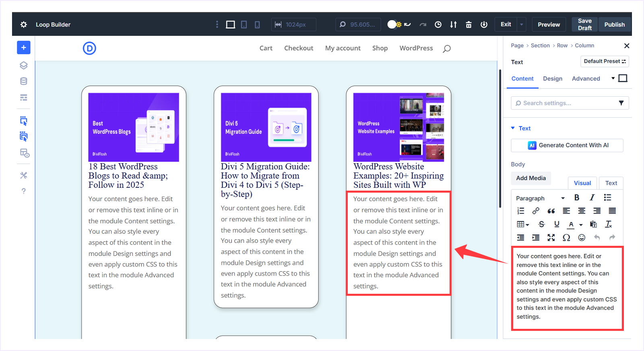Justify text in Body editor

click(x=612, y=211)
